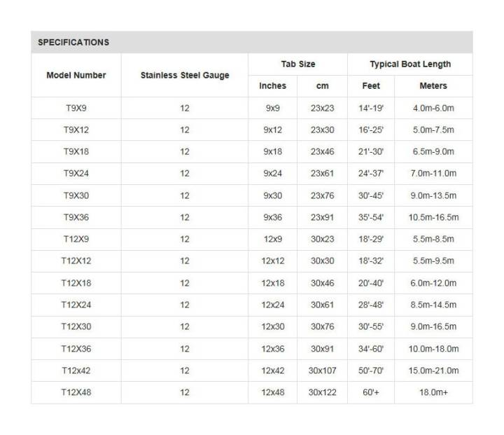Screen dimensions: 504x435
Task: Click the Meters sub-header
Action: (x=433, y=86)
